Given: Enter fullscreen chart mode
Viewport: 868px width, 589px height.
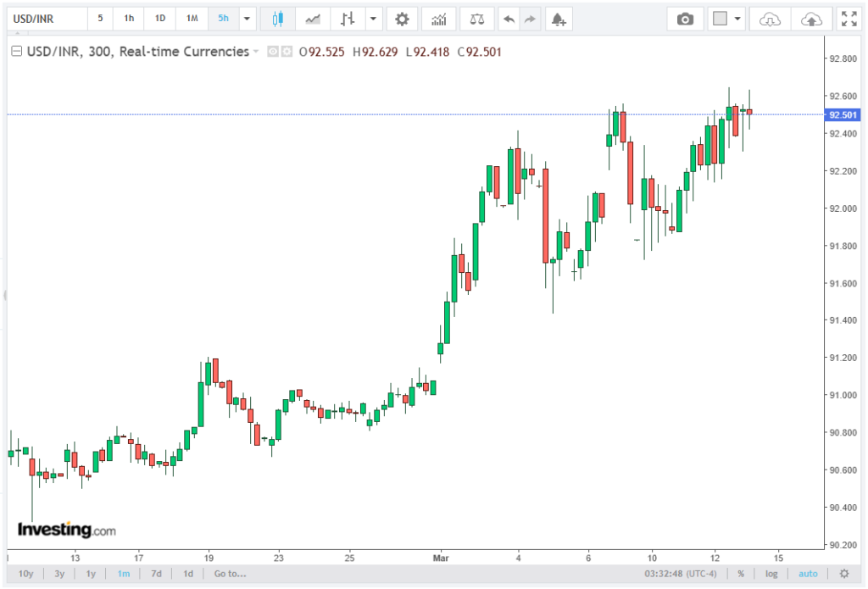Looking at the screenshot, I should 848,19.
